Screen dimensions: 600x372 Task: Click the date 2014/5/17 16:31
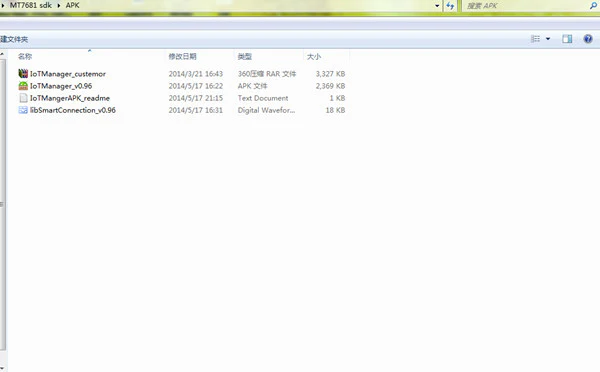click(196, 110)
